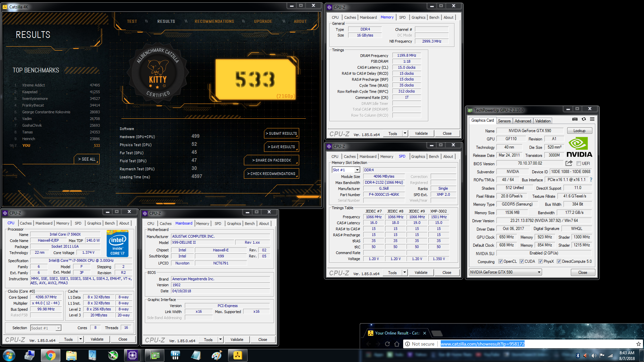This screenshot has height=362, width=644.
Task: Expand Tools arrow in CPU-Z Memory window
Action: tap(405, 133)
